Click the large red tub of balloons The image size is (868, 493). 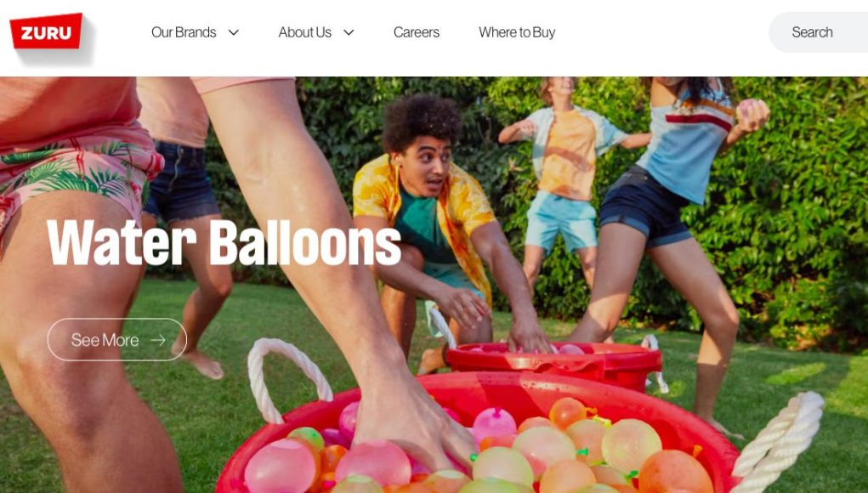coord(476,437)
